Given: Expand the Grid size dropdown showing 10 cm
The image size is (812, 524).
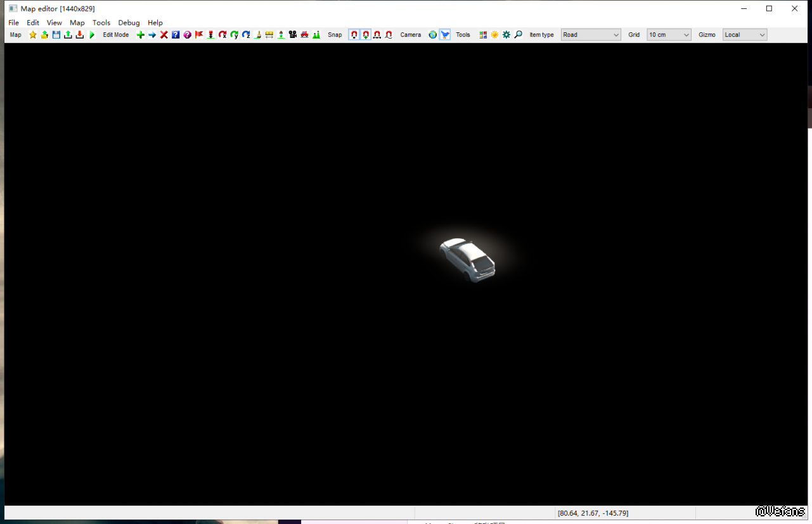Looking at the screenshot, I should (x=669, y=35).
